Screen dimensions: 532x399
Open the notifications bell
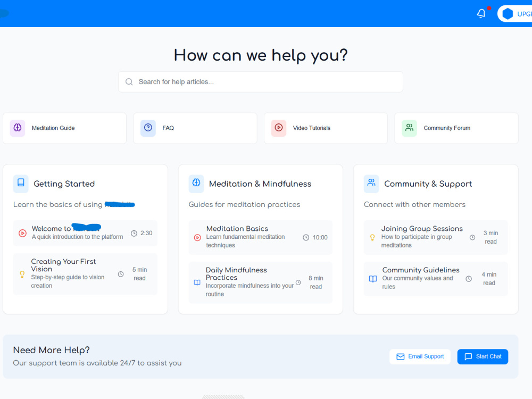point(481,14)
